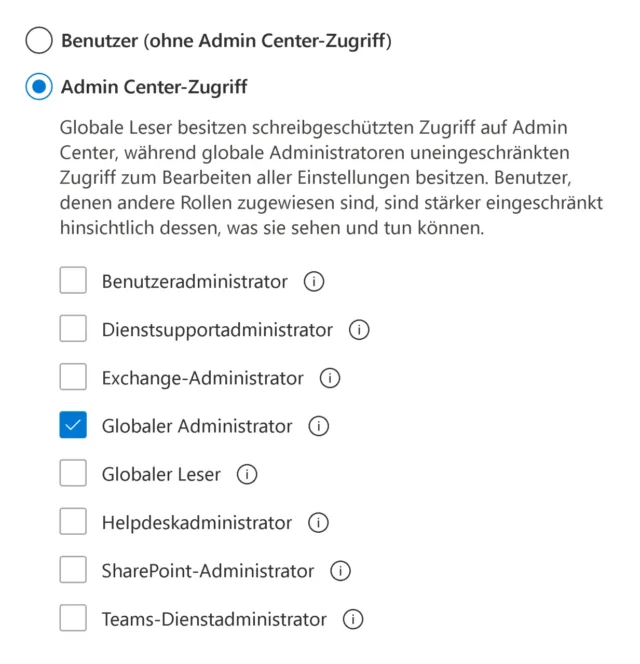Show info for Teams-Dienstadministrator role
This screenshot has height=664, width=640.
353,620
